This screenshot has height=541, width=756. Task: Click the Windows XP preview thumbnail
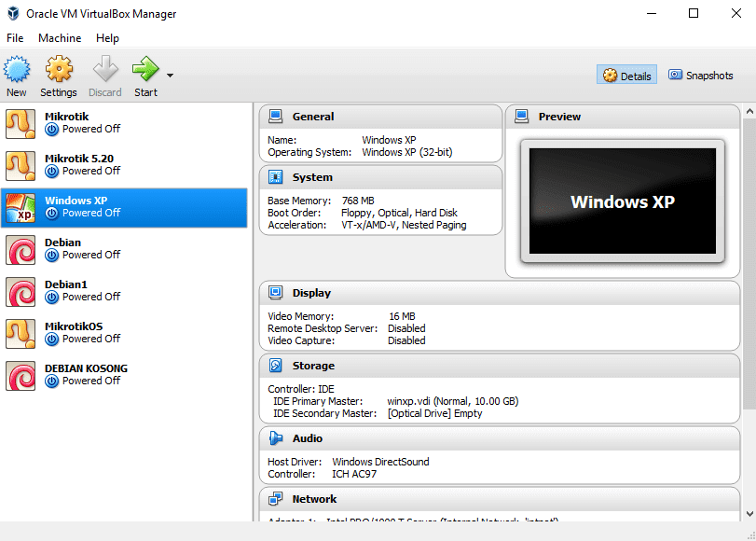(623, 201)
